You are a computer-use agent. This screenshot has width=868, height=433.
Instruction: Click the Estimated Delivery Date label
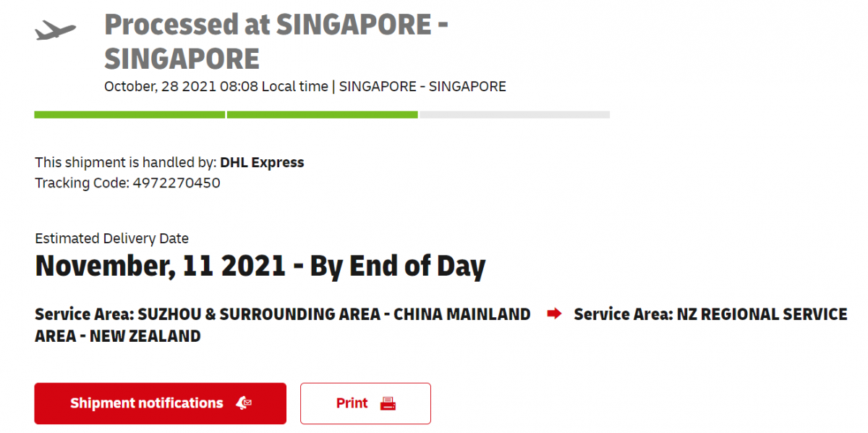tap(111, 238)
